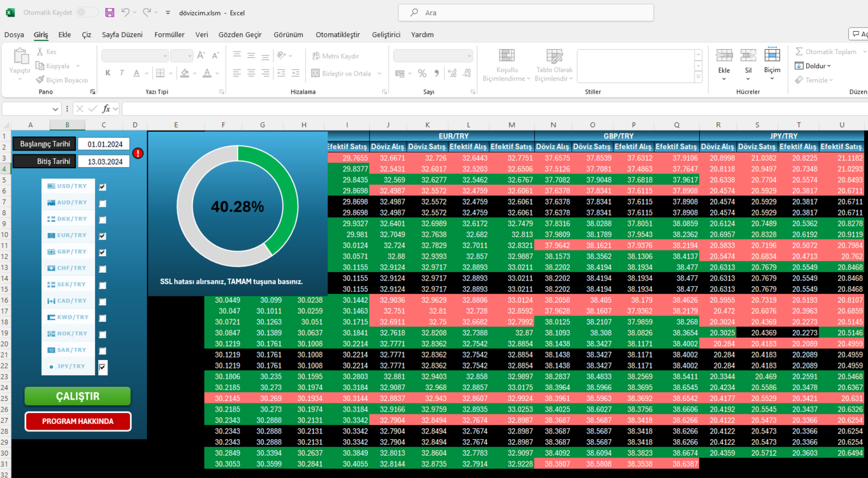Click the decrease indent icon
This screenshot has height=478, width=868.
282,73
